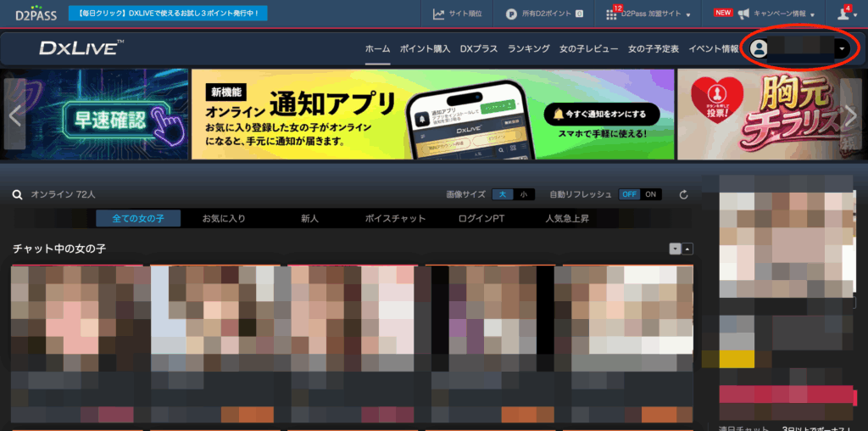Go to next carousel banner
Image resolution: width=868 pixels, height=431 pixels.
point(851,115)
